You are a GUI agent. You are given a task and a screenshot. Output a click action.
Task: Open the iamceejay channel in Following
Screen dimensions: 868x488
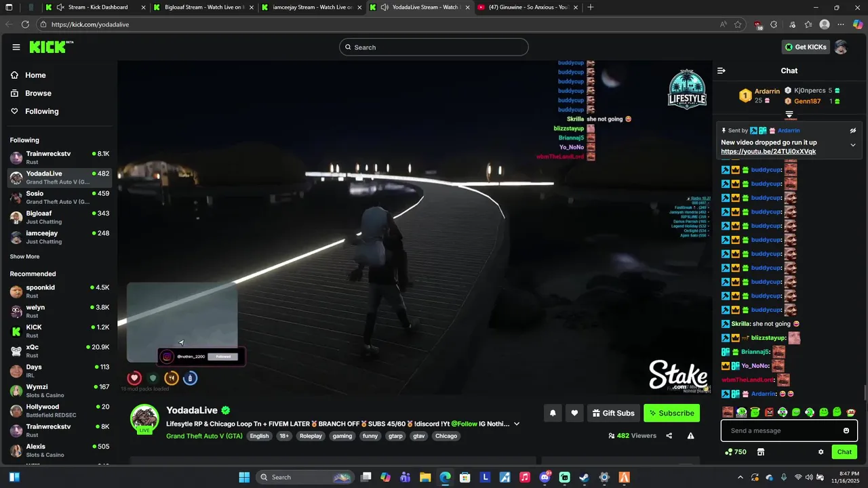[x=60, y=237]
